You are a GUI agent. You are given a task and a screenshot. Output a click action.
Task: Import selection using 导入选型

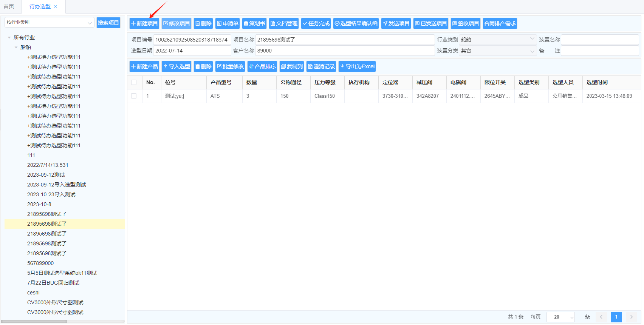tap(176, 66)
